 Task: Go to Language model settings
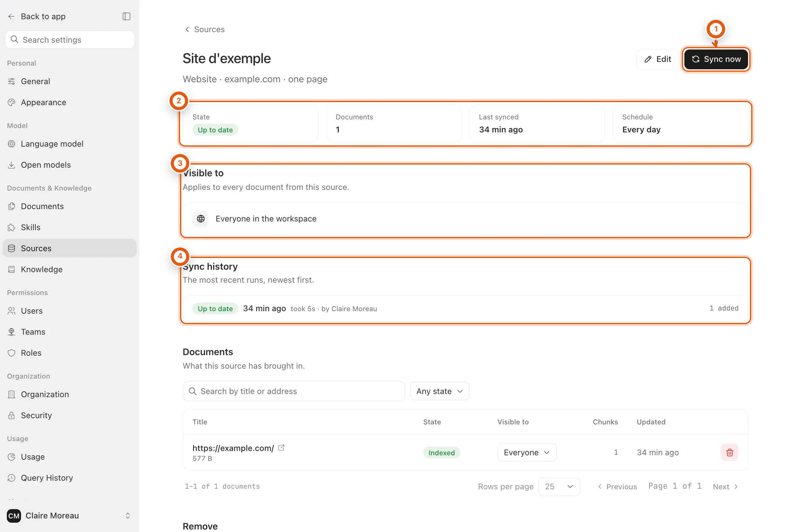point(70,144)
